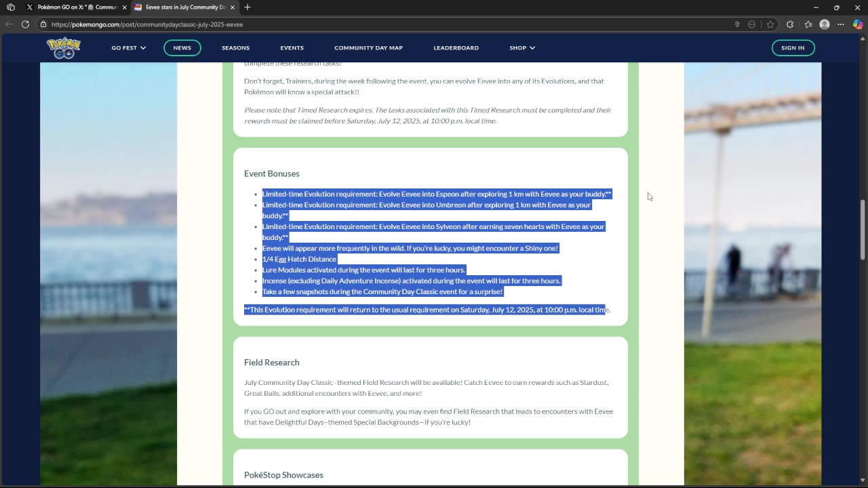Open the address bar more options icon

[751, 24]
